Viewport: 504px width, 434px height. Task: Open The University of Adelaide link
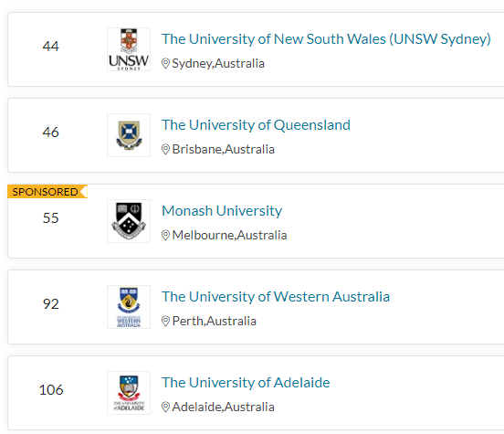pos(246,383)
